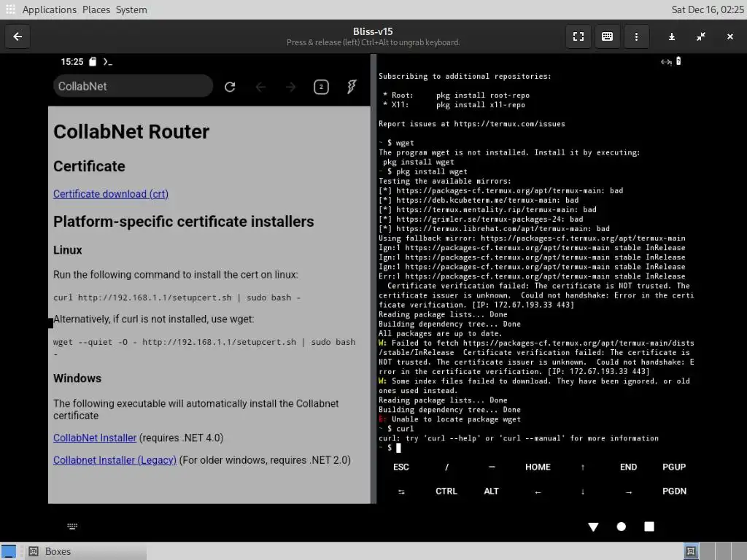This screenshot has width=747, height=560.
Task: Navigate back in the Android browser
Action: pyautogui.click(x=260, y=87)
